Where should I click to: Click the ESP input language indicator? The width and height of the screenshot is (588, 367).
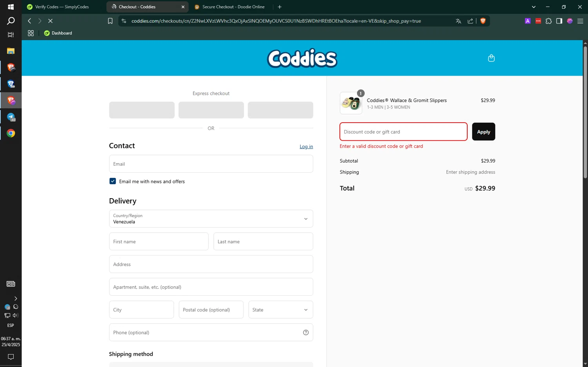coord(11,325)
